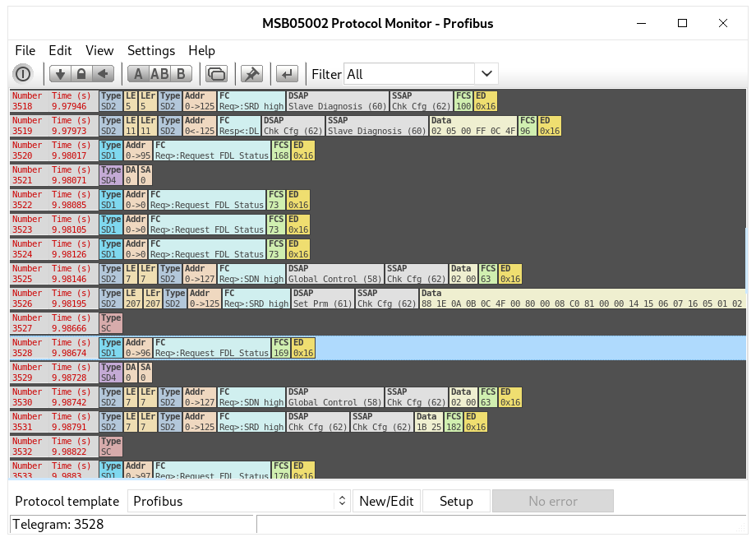The image size is (756, 542).
Task: Click the start/stop power icon in toolbar
Action: pos(23,74)
